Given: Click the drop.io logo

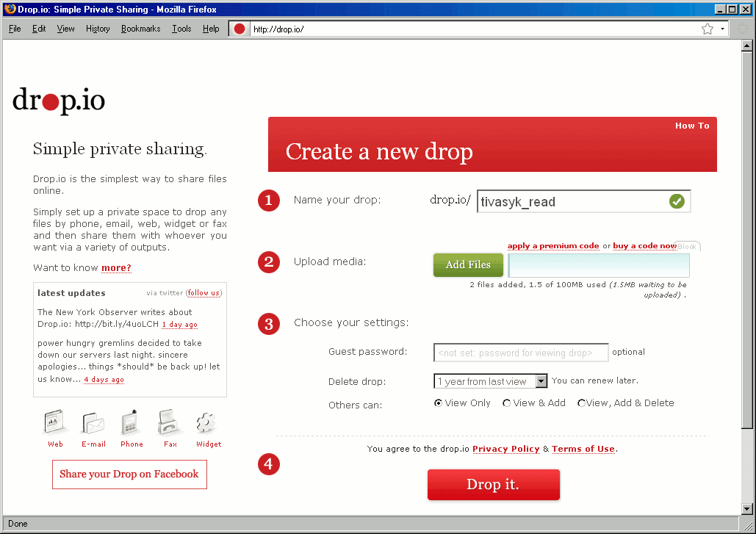Looking at the screenshot, I should pos(58,100).
